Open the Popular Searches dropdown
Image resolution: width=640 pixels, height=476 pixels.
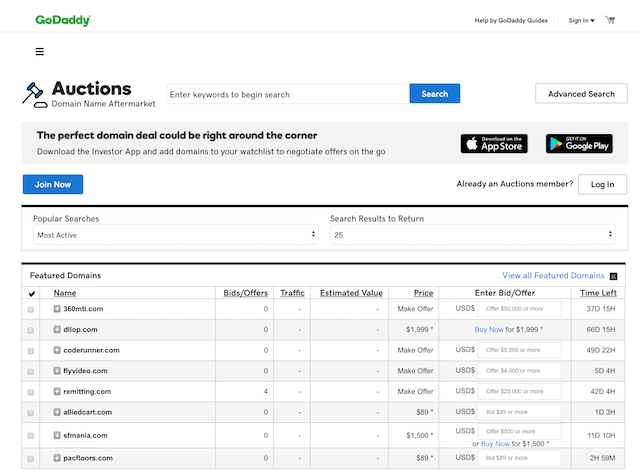point(176,235)
